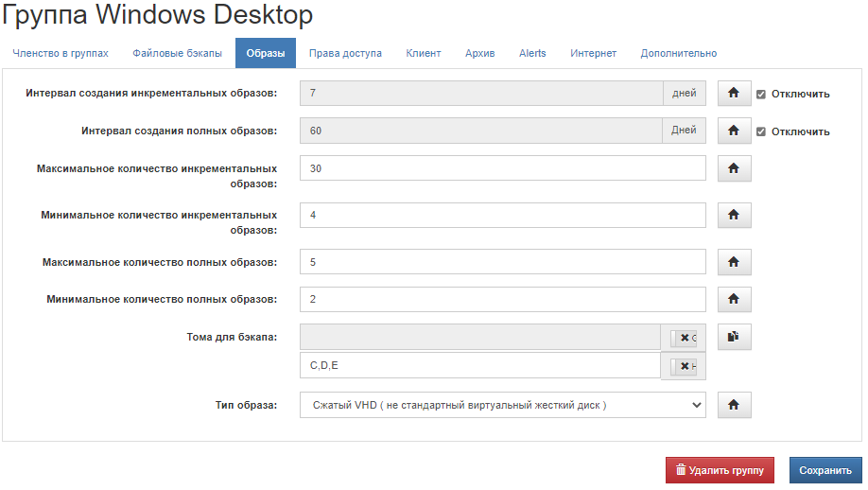Click the Группа Windows Desktop heading
Viewport: 868px width, 490px height.
point(157,15)
